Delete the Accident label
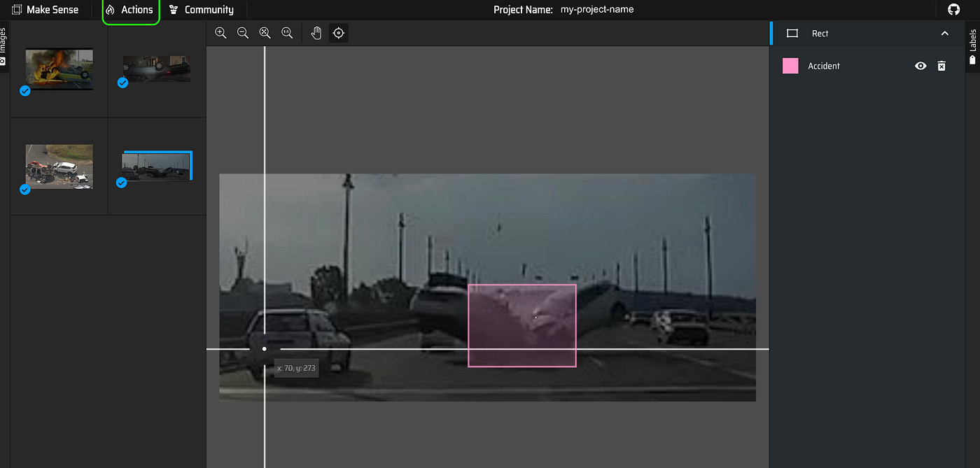This screenshot has height=468, width=980. click(x=941, y=66)
